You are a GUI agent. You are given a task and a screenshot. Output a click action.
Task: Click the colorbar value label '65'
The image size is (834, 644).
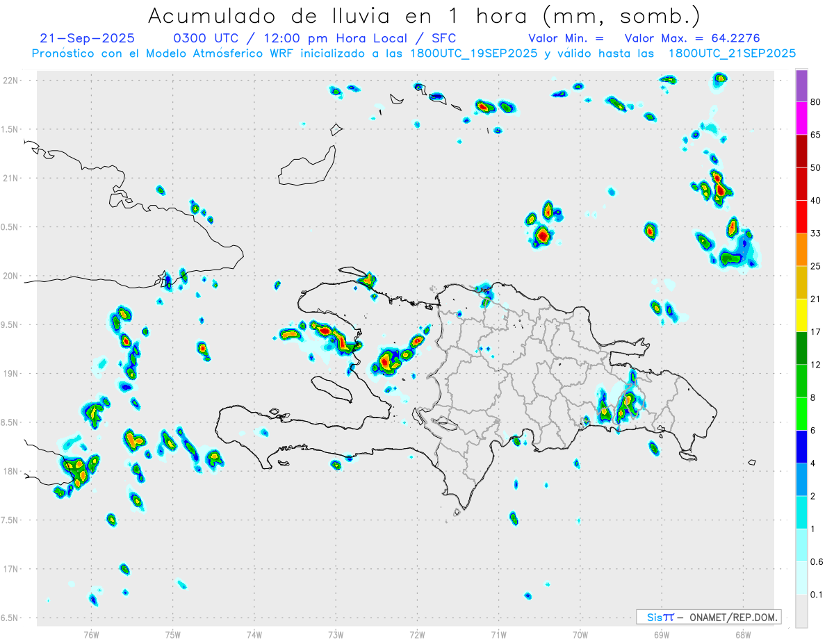tap(816, 135)
